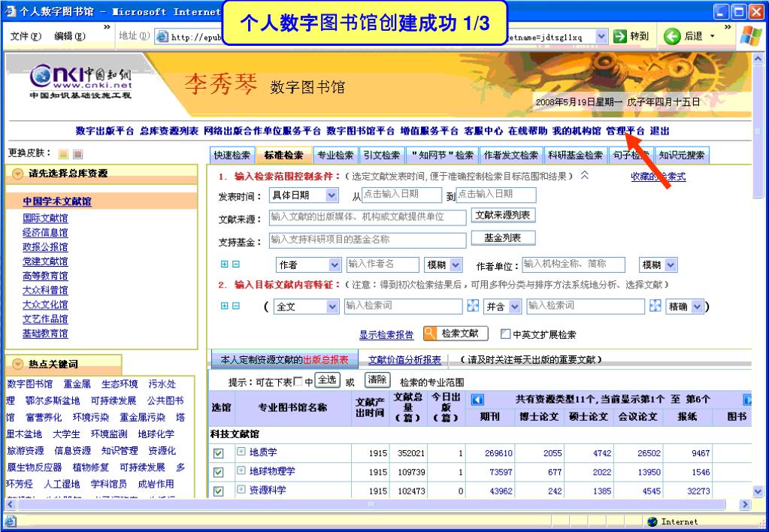Select the gray skin swatch
Screen dimensions: 769x532
(x=77, y=155)
